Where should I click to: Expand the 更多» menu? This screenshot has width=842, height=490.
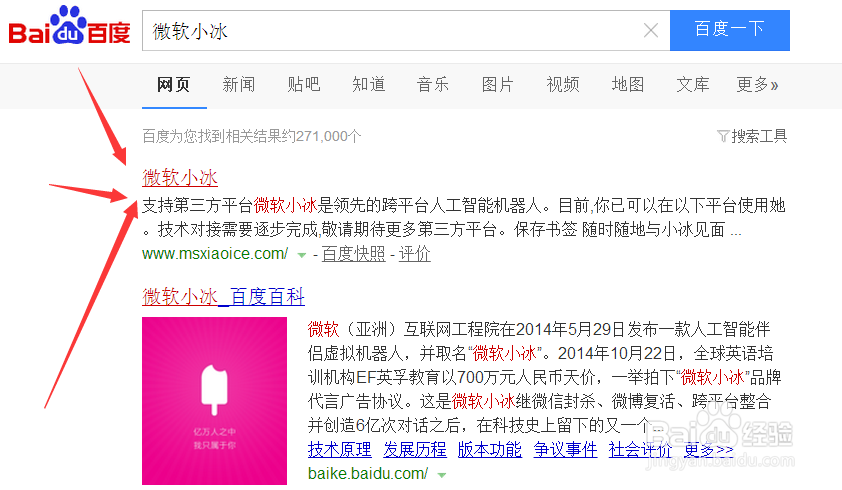[x=757, y=84]
